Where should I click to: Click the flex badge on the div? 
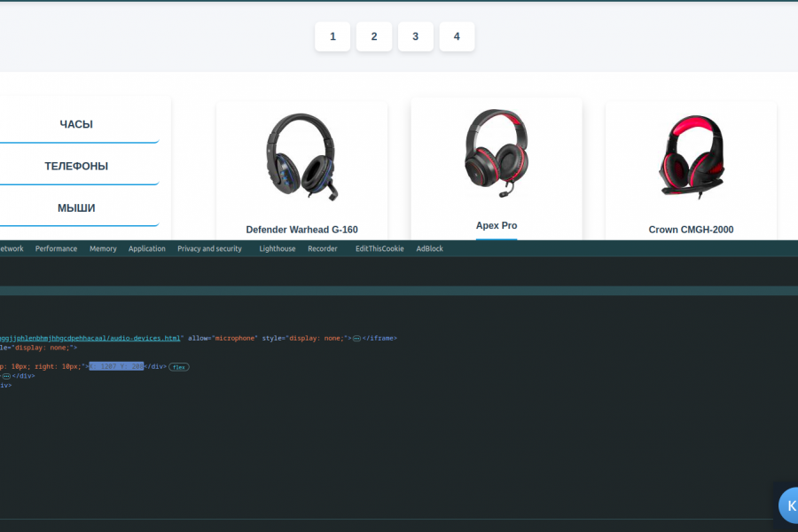178,367
